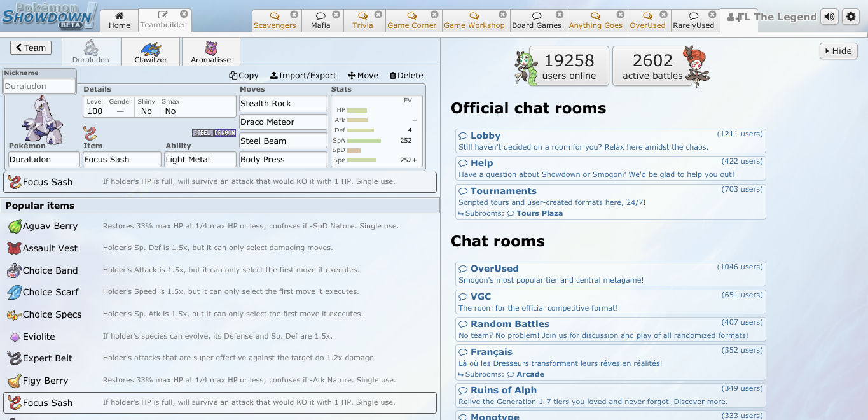The width and height of the screenshot is (868, 420).
Task: Open sound volume settings
Action: (x=829, y=17)
